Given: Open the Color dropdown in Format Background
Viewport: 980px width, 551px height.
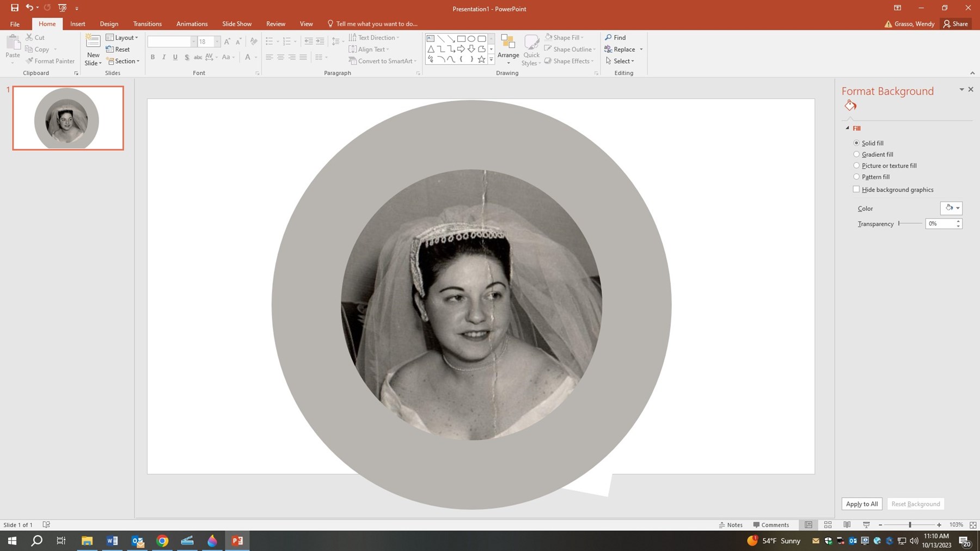Looking at the screenshot, I should (951, 208).
